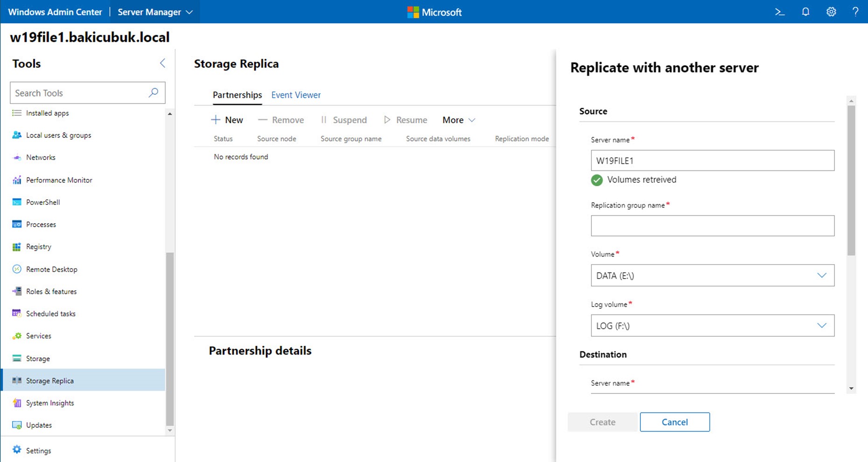Image resolution: width=868 pixels, height=462 pixels.
Task: Click the Scheduled tasks icon
Action: [x=17, y=314]
